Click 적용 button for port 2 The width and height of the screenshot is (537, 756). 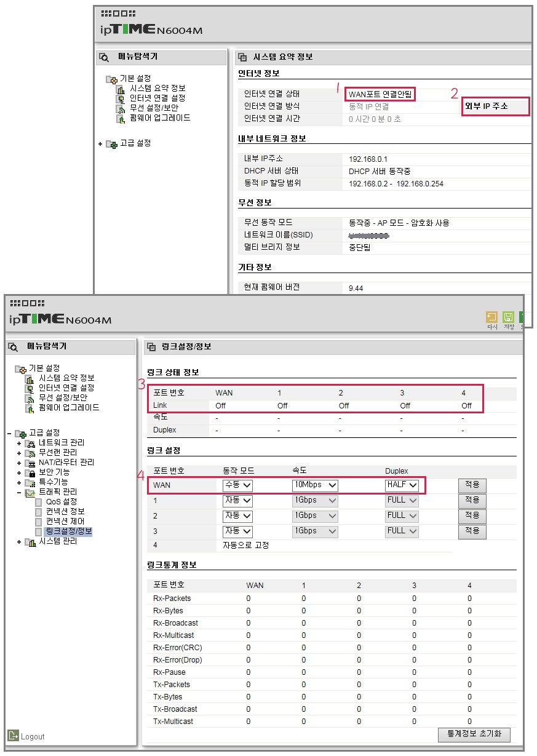472,515
